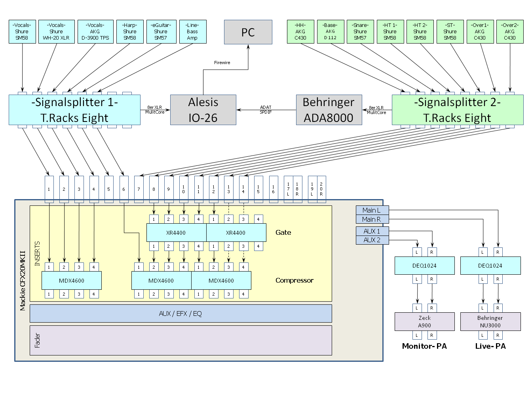Screen dimensions: 532x399
Task: Select the Zeck A900 amplifier box
Action: (x=424, y=321)
